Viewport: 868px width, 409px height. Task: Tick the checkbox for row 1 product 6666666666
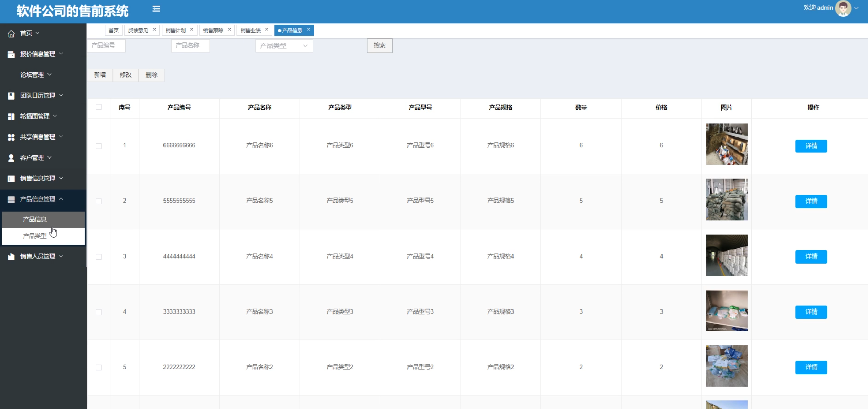[99, 146]
